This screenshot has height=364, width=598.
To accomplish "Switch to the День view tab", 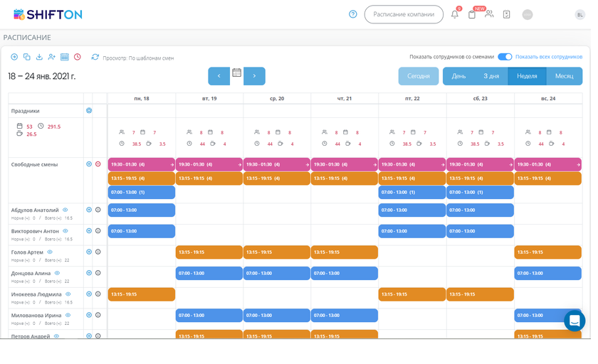I will click(458, 76).
